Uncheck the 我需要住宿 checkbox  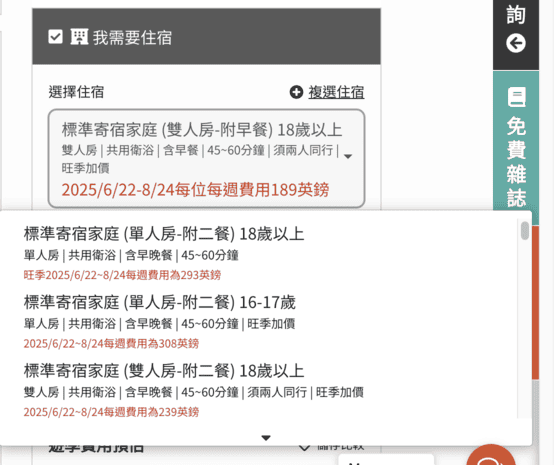click(55, 37)
